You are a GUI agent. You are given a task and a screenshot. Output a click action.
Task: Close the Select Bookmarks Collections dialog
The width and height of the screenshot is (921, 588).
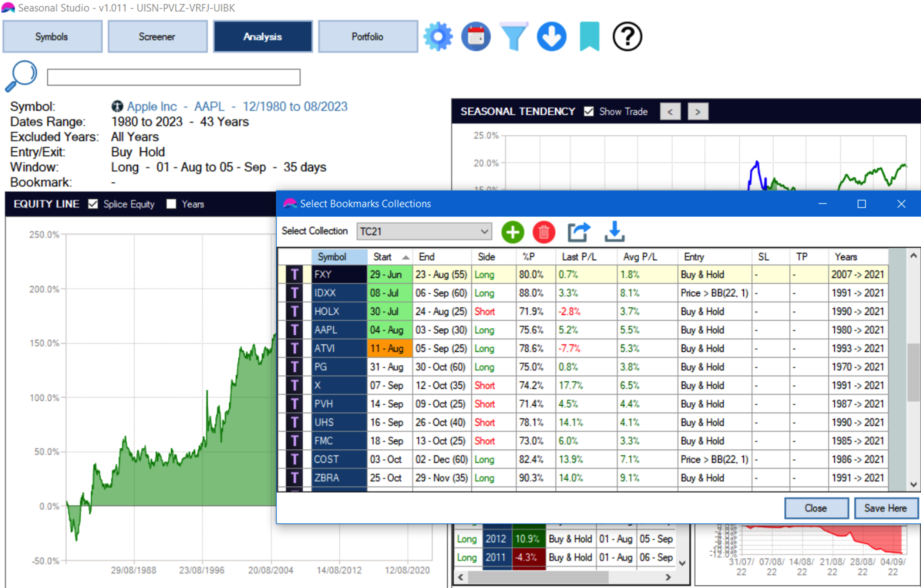901,204
